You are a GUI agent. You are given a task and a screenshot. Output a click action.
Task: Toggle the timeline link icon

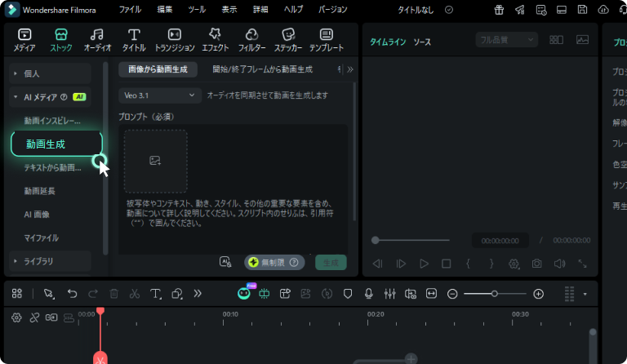coord(51,317)
